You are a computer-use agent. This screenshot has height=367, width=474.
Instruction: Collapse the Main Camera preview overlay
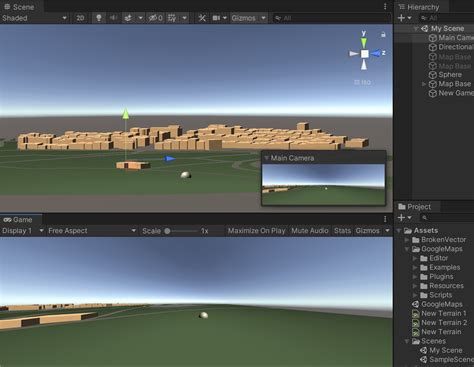[266, 158]
